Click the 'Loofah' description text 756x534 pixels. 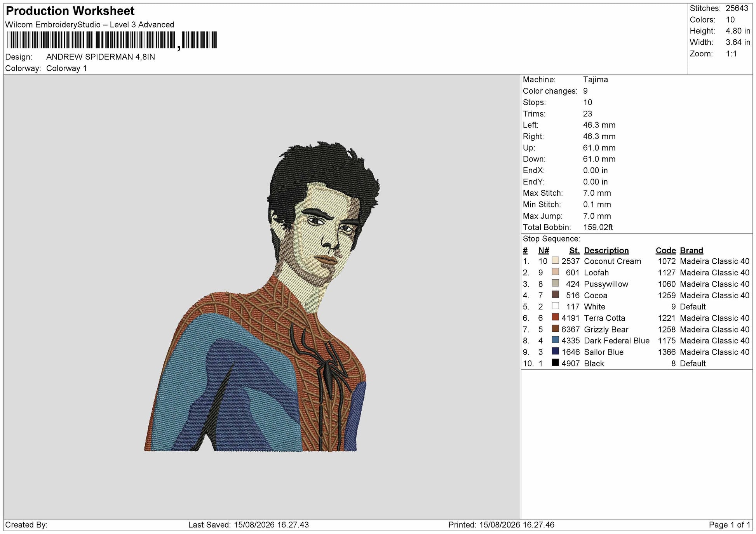pyautogui.click(x=596, y=273)
